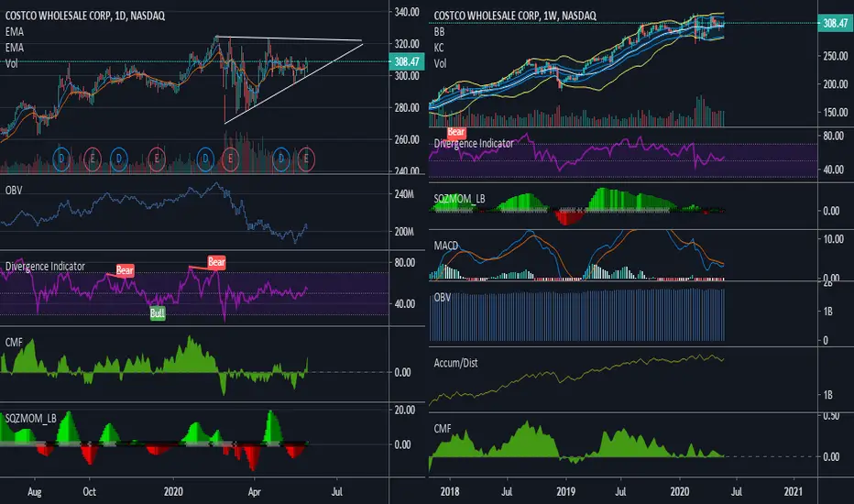This screenshot has width=854, height=504.
Task: Click the 240M label on OBV axis
Action: tap(404, 194)
